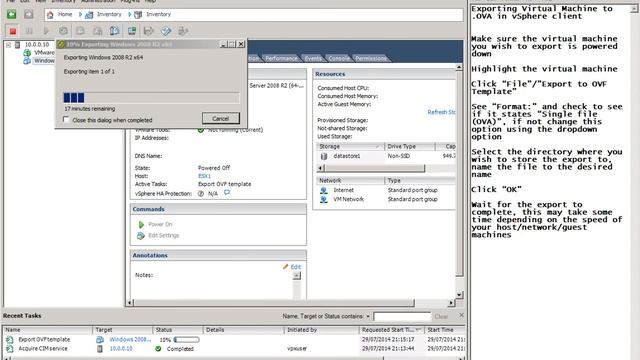
Task: Open the Console tab
Action: pyautogui.click(x=339, y=58)
